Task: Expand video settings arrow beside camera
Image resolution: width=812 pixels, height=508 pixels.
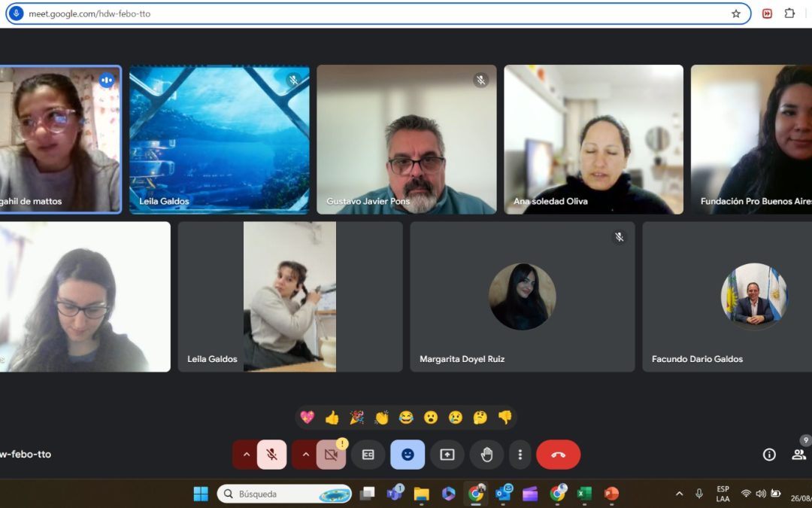Action: pyautogui.click(x=304, y=455)
